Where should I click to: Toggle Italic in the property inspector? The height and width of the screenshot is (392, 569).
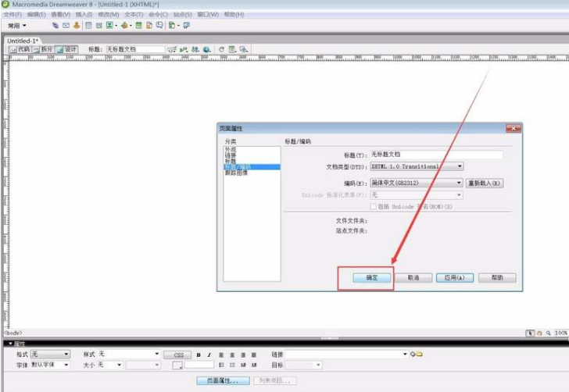click(x=209, y=355)
